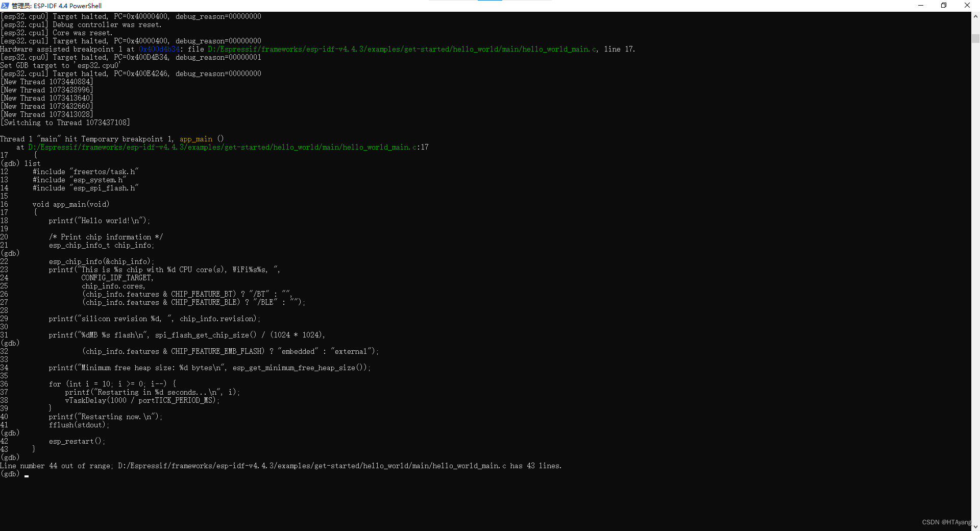Click '[New Thread 1073440884]' line

tap(47, 82)
